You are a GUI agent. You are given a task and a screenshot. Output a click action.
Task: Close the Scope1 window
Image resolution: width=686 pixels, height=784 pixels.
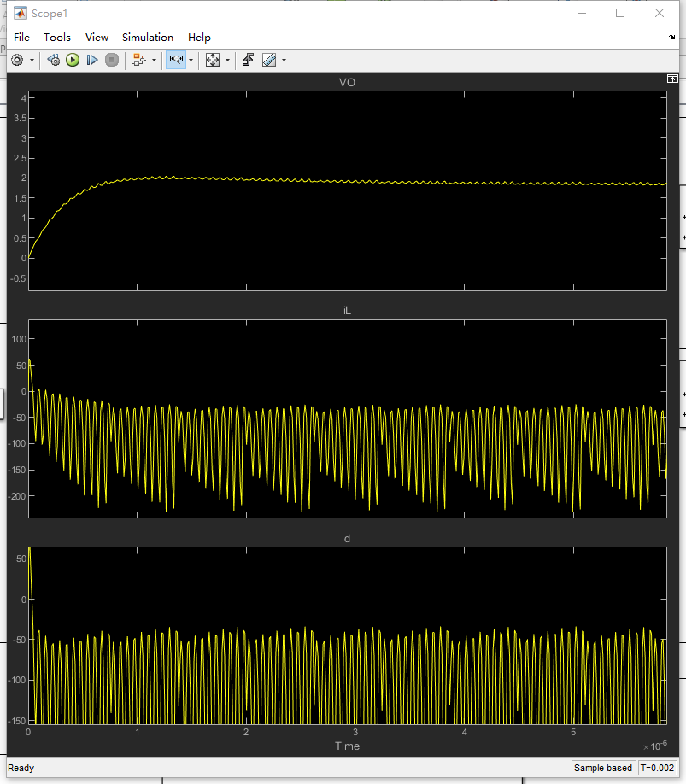pos(660,14)
